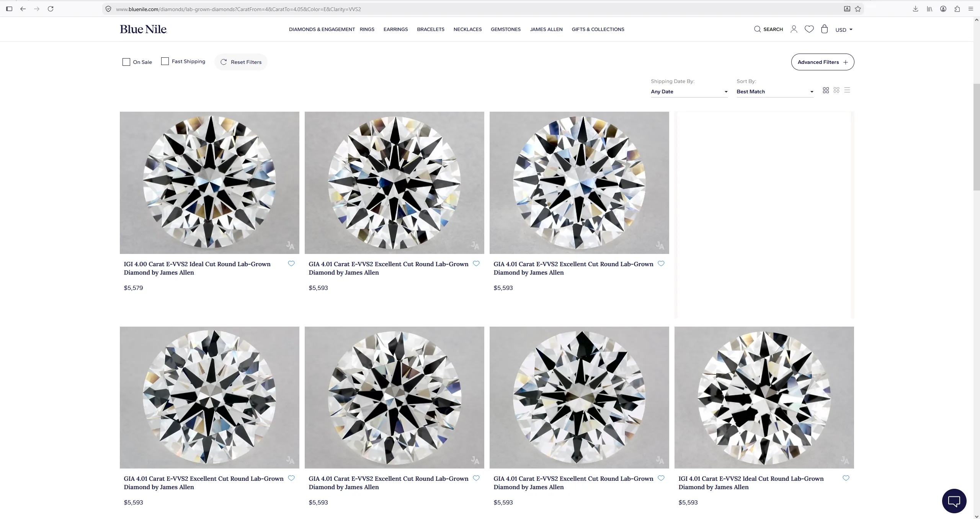Open the browser sidebar panel icon
980x519 pixels.
(9, 9)
